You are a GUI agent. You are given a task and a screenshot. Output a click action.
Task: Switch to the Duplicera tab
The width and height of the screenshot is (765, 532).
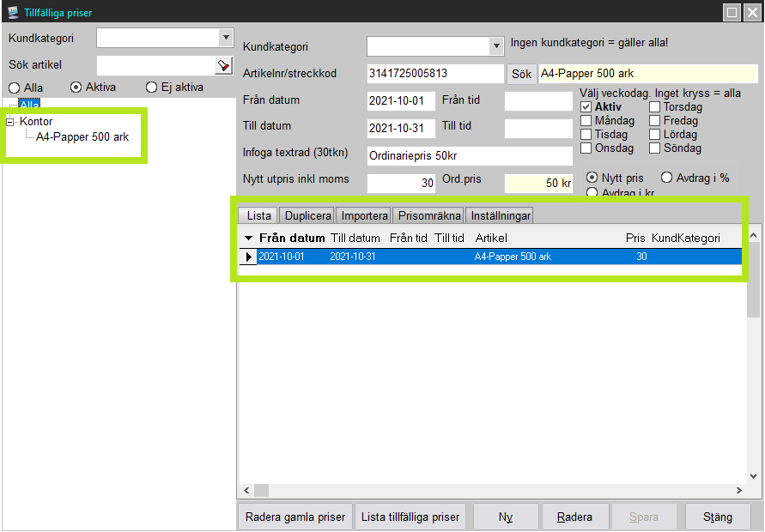pos(307,215)
